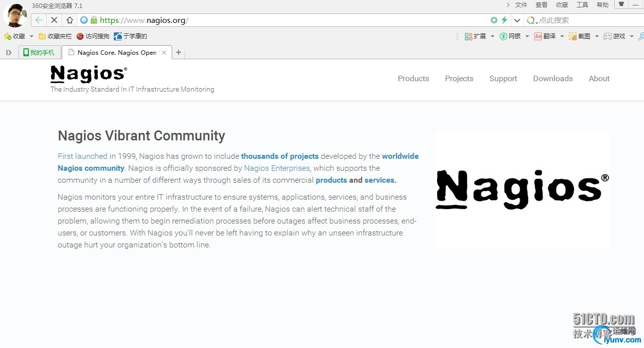Click the Nagios logo in page header
This screenshot has height=348, width=644.
[x=89, y=74]
